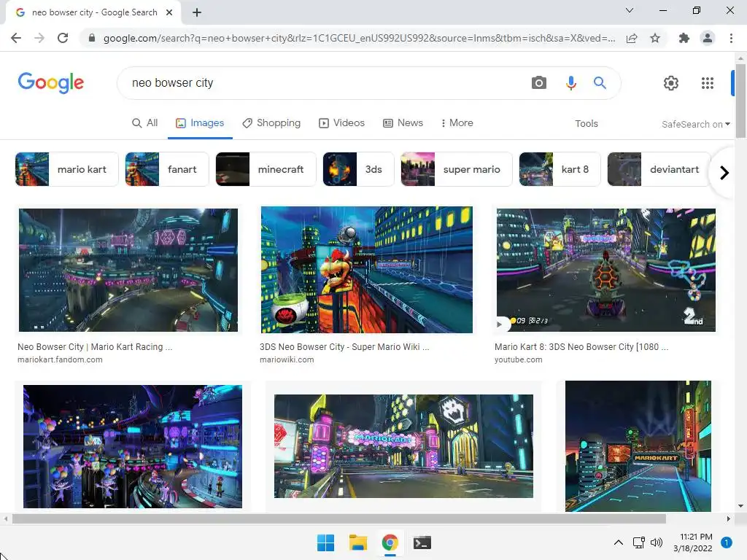747x560 pixels.
Task: Open the 3DS Neo Bowser City wiki image
Action: pos(367,270)
